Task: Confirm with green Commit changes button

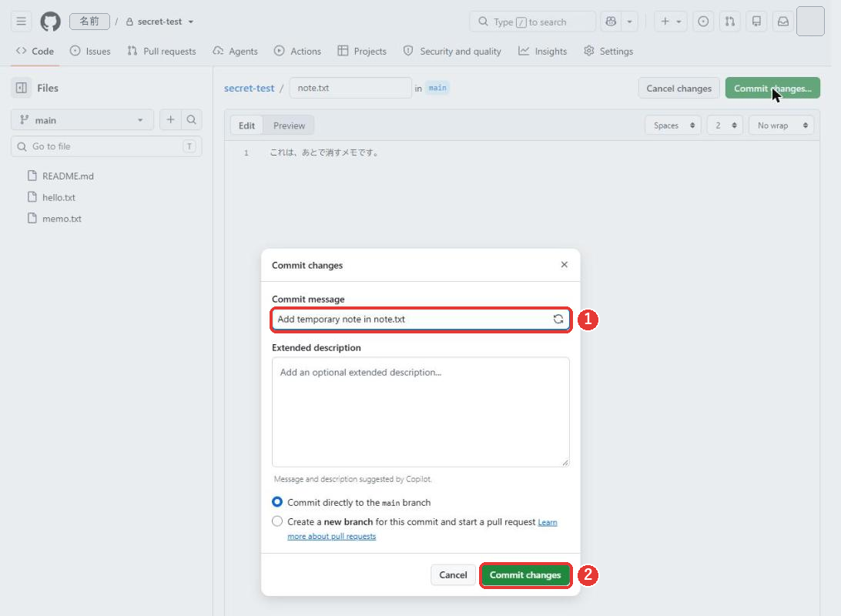Action: coord(525,574)
